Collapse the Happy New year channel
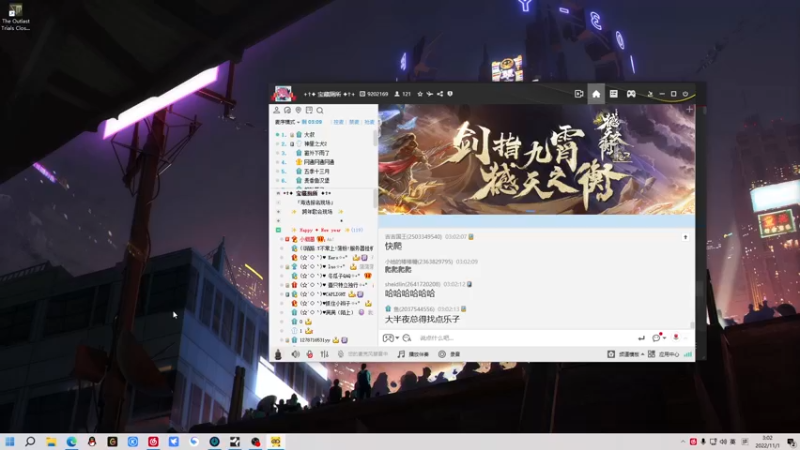 pyautogui.click(x=278, y=230)
